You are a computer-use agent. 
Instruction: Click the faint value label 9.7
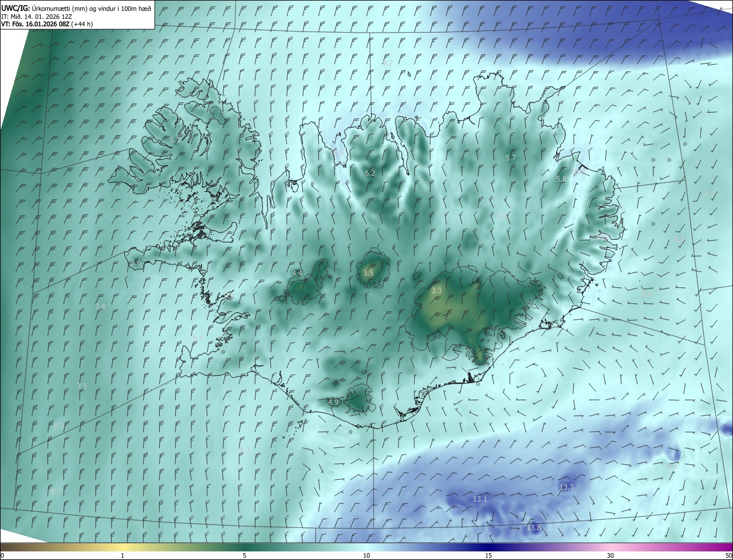click(x=388, y=63)
